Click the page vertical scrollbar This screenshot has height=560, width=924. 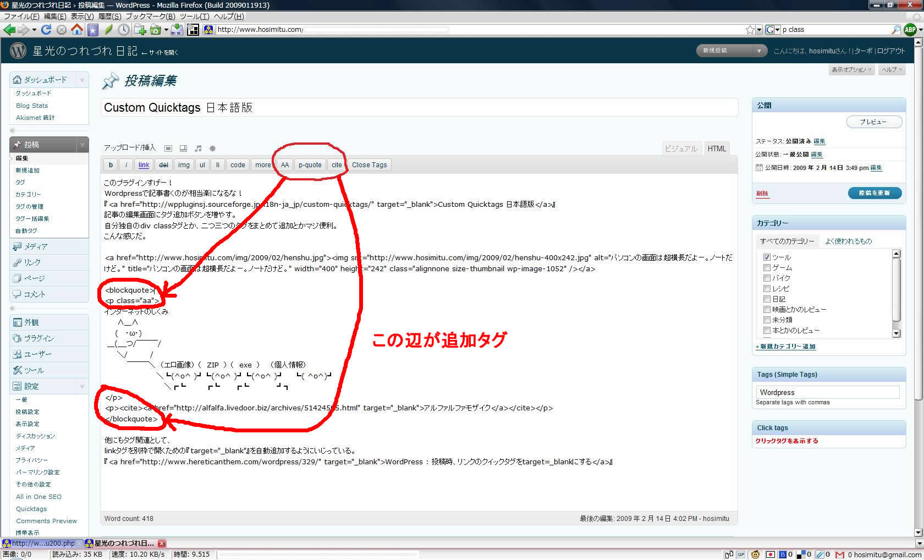pyautogui.click(x=919, y=286)
